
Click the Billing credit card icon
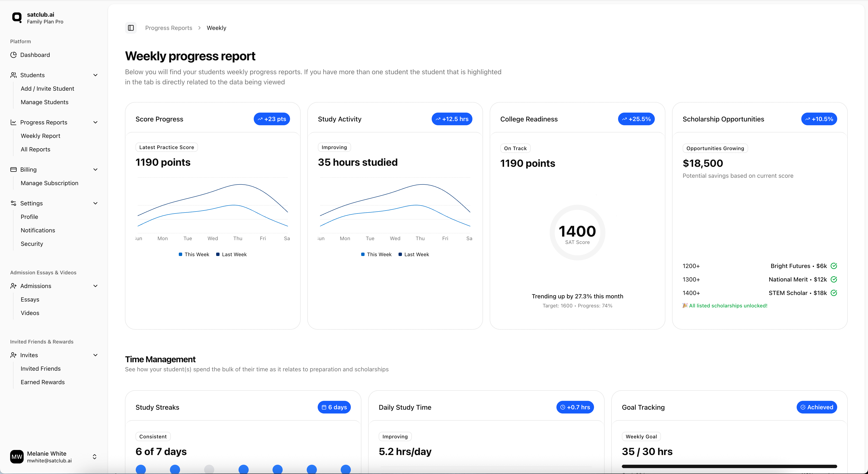[x=14, y=169]
